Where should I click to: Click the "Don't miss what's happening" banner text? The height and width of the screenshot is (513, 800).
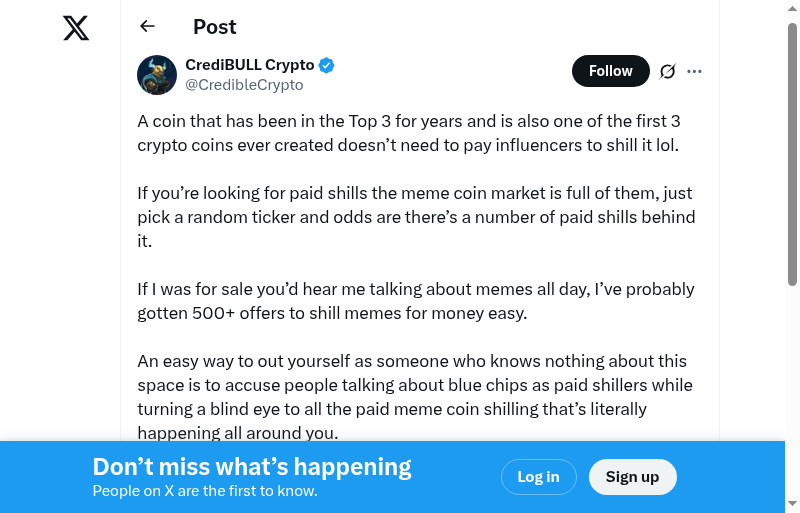252,467
